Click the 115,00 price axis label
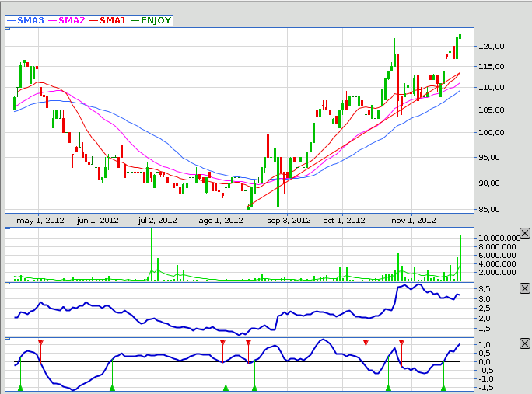532x394 pixels. point(492,67)
